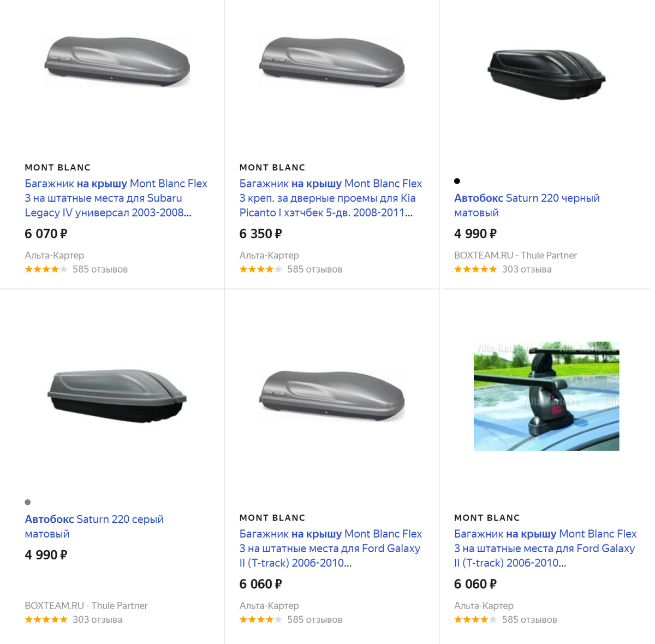Click the black Saturn 220 roof box image
The width and height of the screenshot is (655, 644).
[546, 74]
